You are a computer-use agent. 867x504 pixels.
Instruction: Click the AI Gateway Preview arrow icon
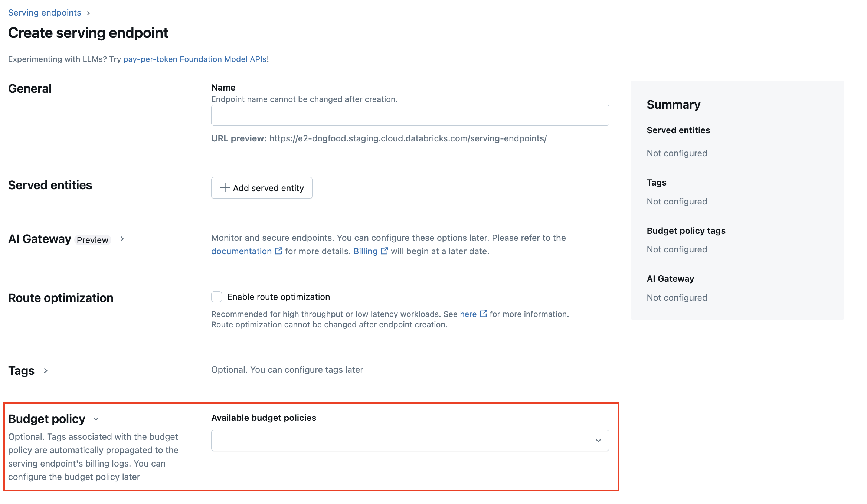click(x=123, y=239)
